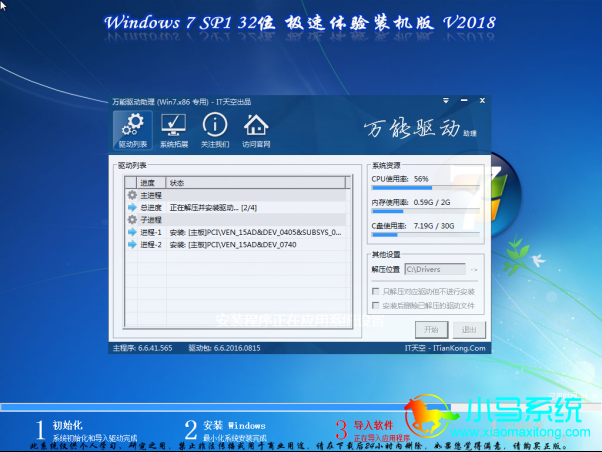Click the 关注我们 info icon

click(215, 131)
